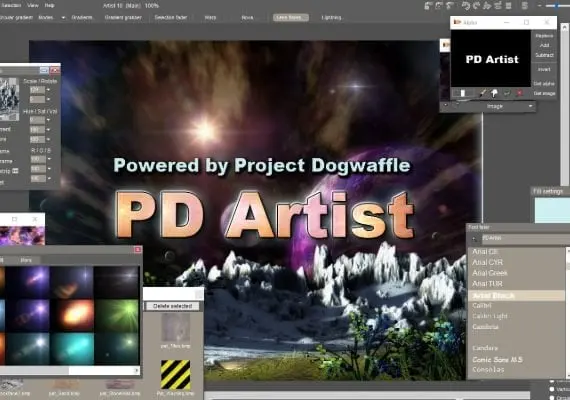The width and height of the screenshot is (570, 400).
Task: Click the purple image thumbnail in small window
Action: (22, 236)
